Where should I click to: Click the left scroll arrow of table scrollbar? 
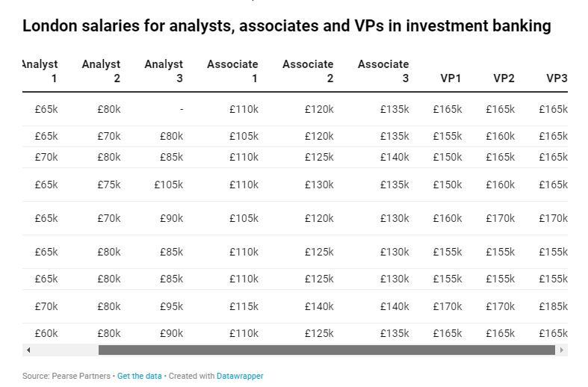(28, 350)
